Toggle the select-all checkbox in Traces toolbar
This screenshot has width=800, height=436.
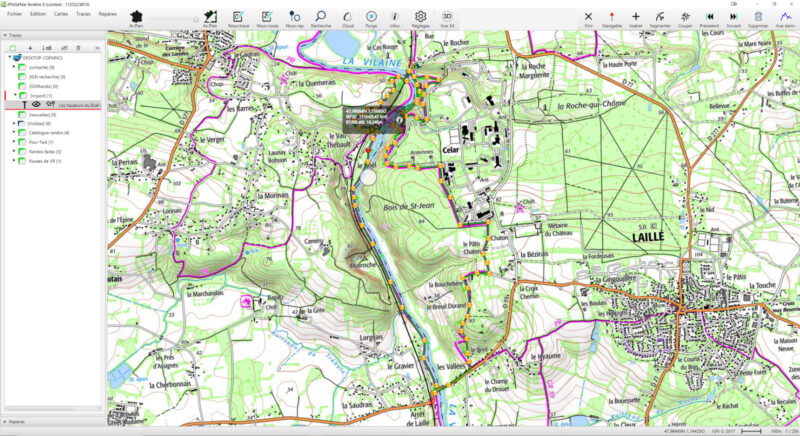[13, 47]
